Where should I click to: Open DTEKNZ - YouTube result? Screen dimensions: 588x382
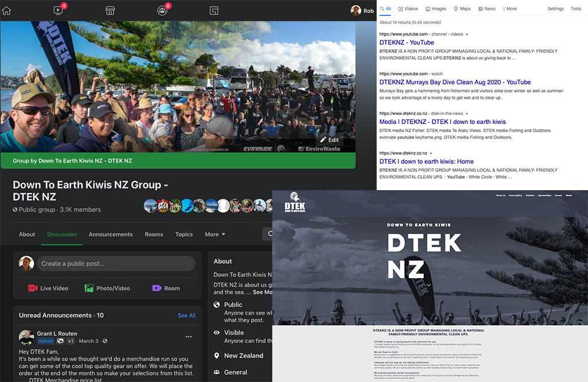[407, 43]
